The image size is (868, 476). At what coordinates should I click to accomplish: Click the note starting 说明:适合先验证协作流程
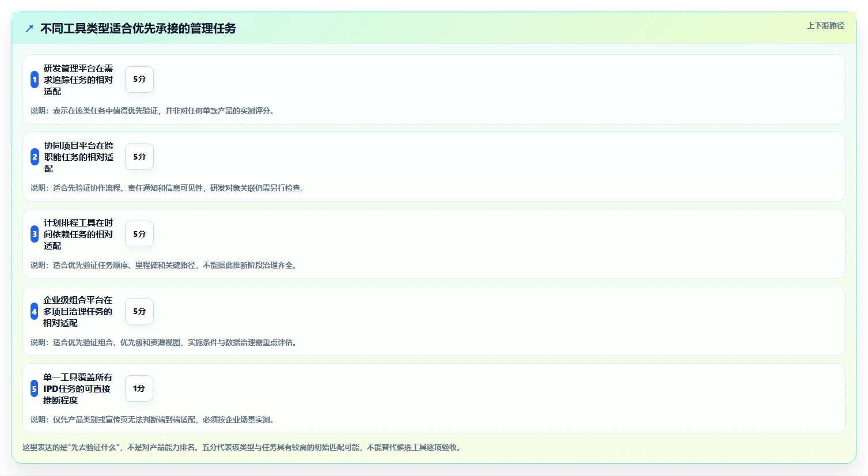click(x=169, y=188)
